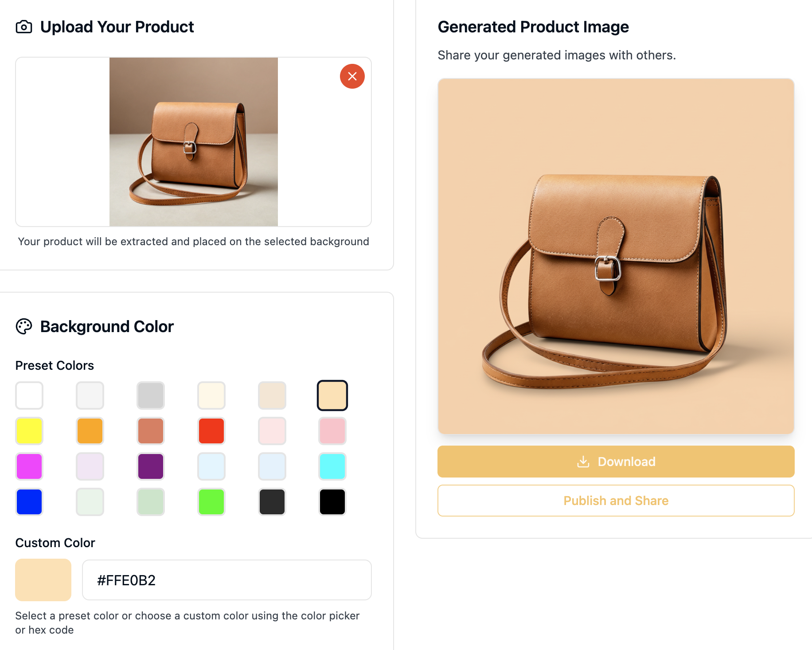Select the magenta preset color
This screenshot has height=650, width=812.
(29, 466)
